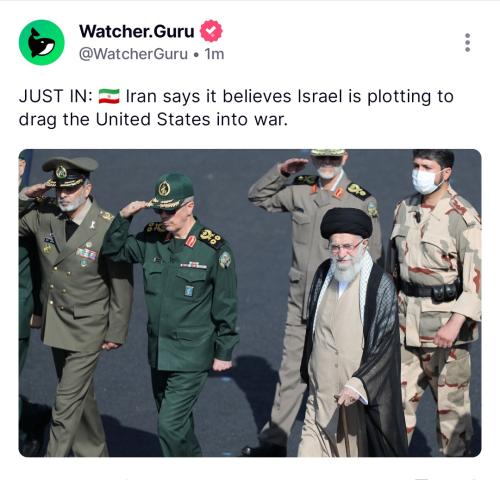Open the Watcher.Guru display name link
The image size is (500, 480).
click(x=137, y=31)
